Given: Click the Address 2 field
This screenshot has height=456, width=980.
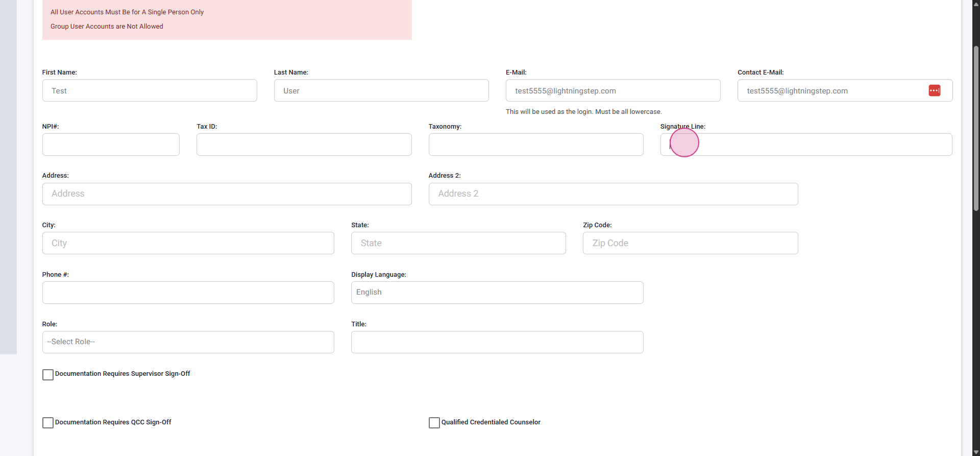Looking at the screenshot, I should click(613, 194).
